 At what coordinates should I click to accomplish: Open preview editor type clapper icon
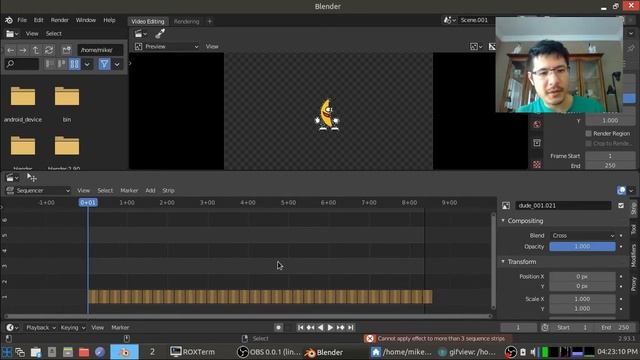click(x=140, y=33)
